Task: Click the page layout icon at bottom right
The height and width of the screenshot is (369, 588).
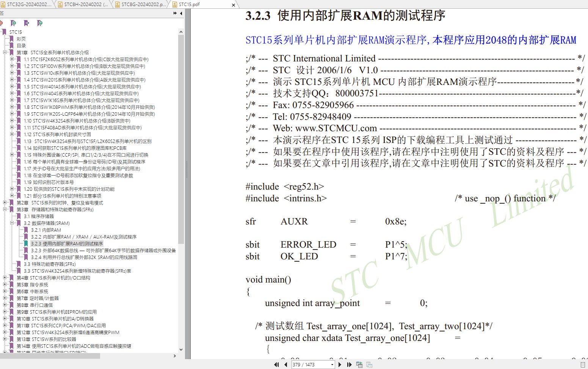Action: coord(583,364)
